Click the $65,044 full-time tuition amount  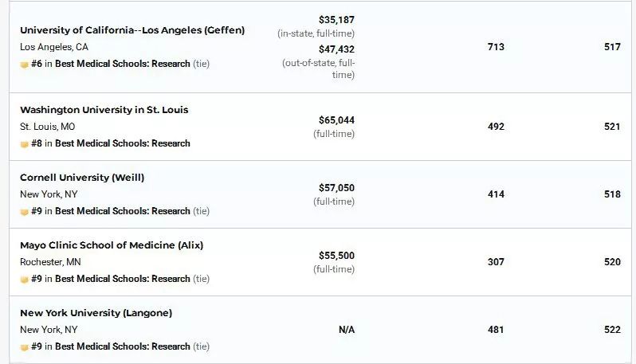[x=336, y=120]
